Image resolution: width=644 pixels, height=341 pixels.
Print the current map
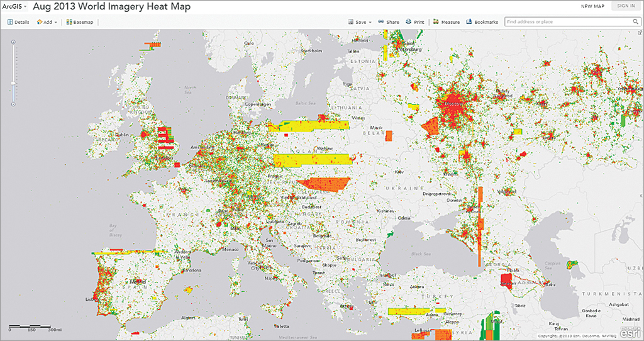click(x=415, y=22)
